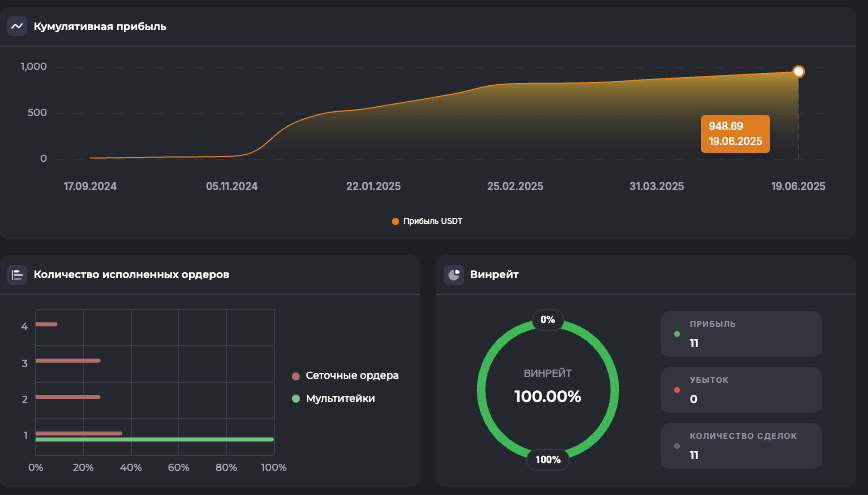Click the winrate pie chart icon
Image resolution: width=868 pixels, height=495 pixels.
[454, 274]
